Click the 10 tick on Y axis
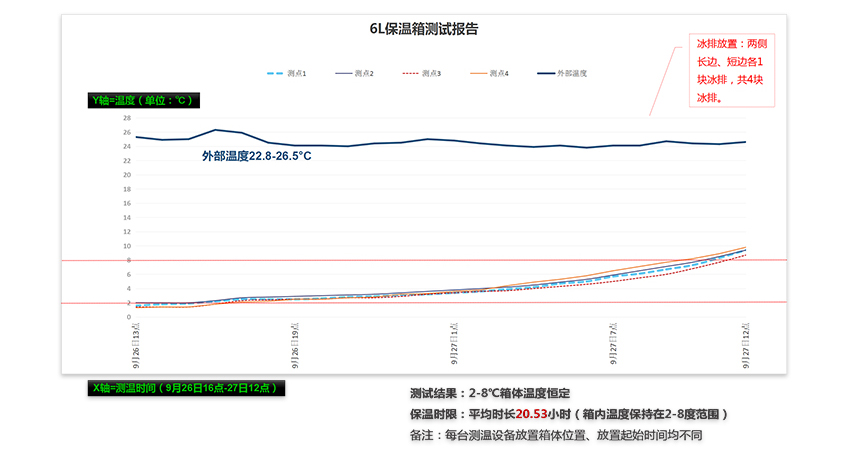Image resolution: width=850 pixels, height=476 pixels. 127,246
